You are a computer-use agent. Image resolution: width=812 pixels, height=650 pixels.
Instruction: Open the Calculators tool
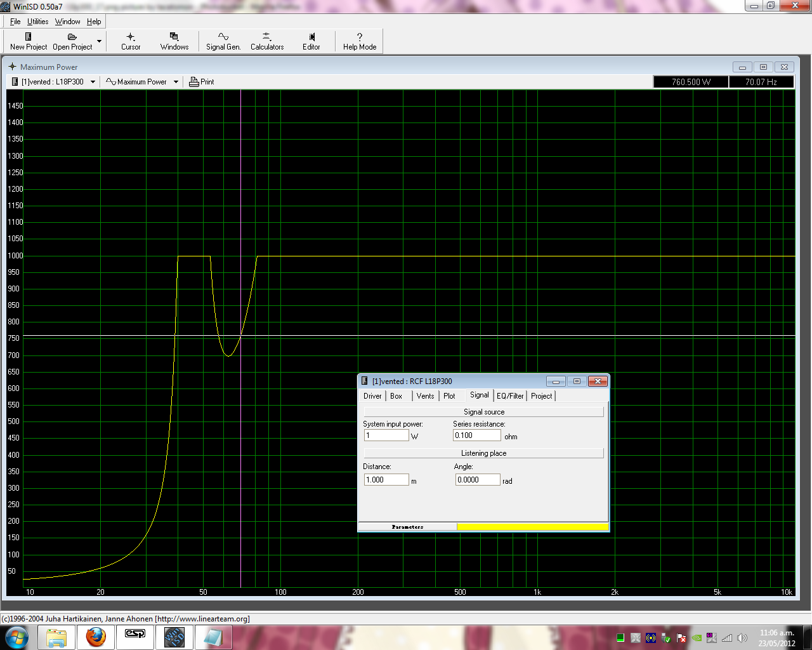click(266, 41)
